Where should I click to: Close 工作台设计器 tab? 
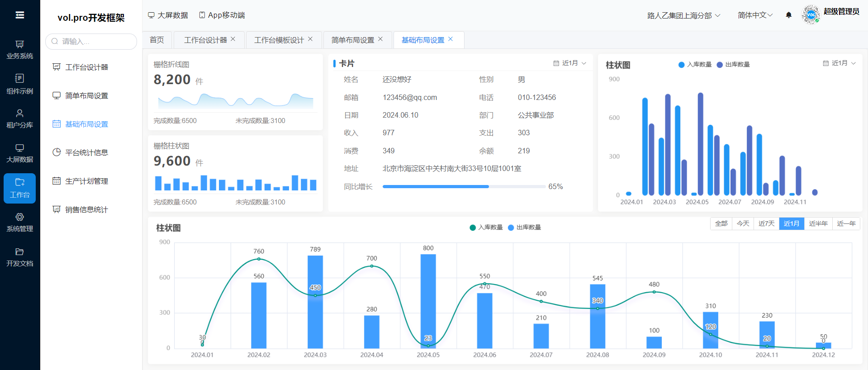point(233,39)
